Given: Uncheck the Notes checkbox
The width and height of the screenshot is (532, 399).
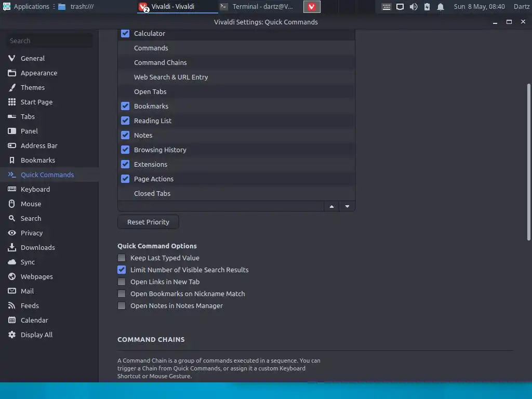Looking at the screenshot, I should (x=125, y=135).
